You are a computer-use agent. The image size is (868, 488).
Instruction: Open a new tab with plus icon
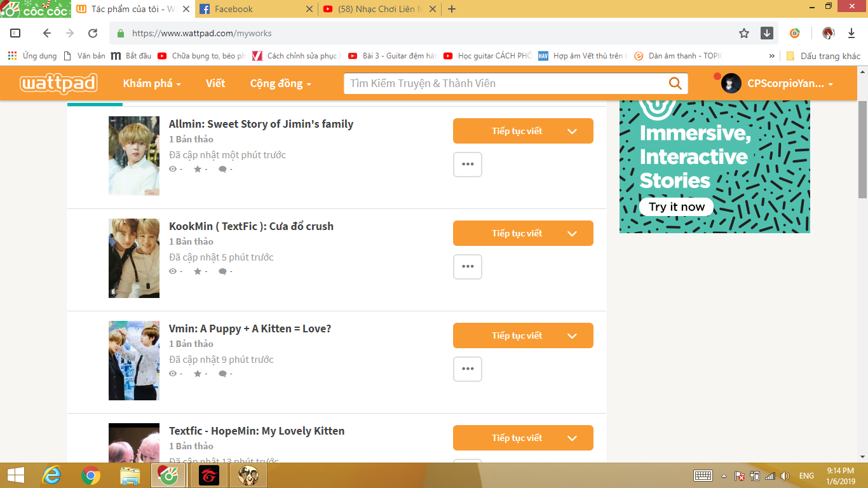coord(452,9)
